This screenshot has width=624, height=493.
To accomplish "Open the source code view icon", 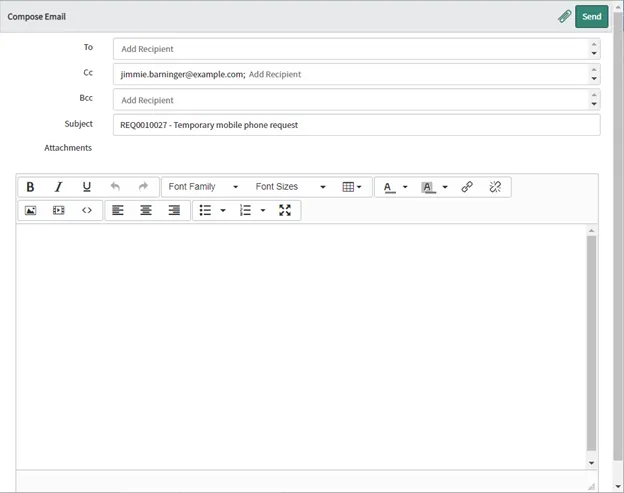I will click(x=87, y=210).
